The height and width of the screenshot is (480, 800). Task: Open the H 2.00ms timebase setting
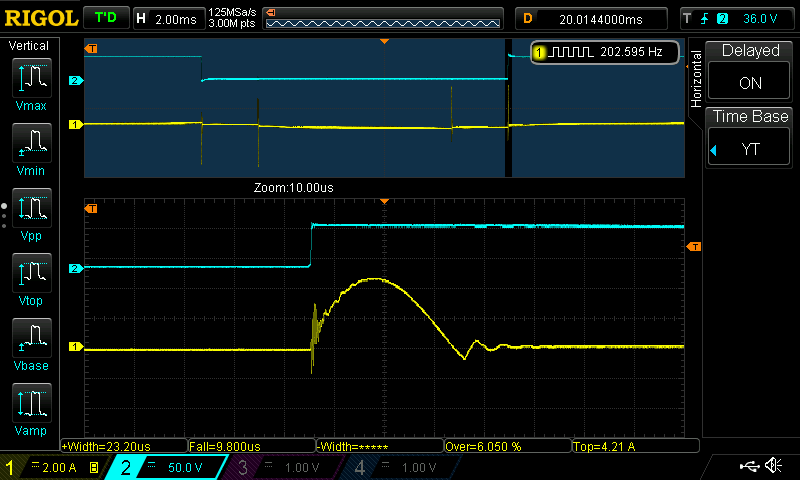167,18
